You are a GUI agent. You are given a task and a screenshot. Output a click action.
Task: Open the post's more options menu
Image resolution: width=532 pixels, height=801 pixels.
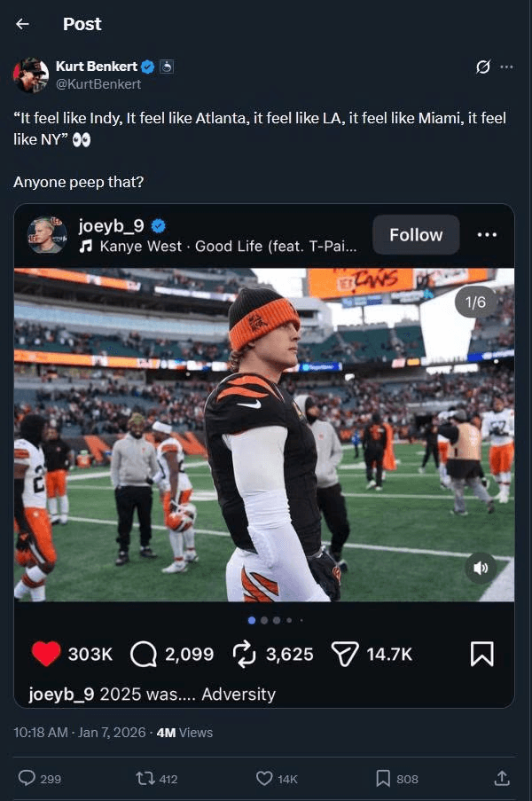(x=506, y=67)
